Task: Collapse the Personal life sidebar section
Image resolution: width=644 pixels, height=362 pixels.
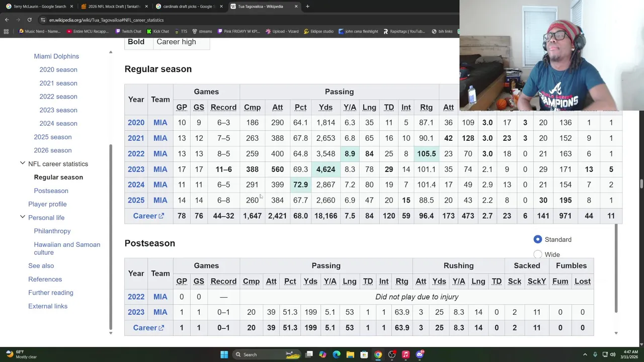Action: [22, 217]
